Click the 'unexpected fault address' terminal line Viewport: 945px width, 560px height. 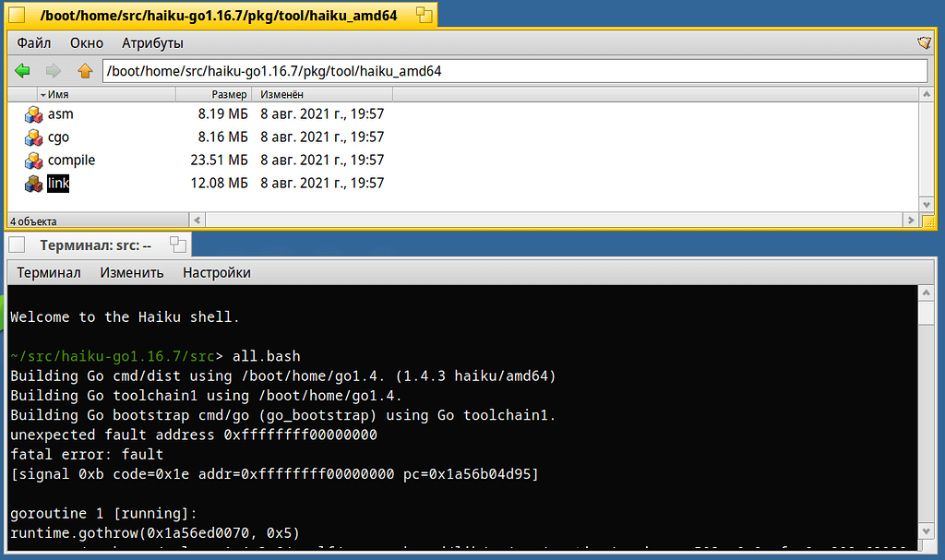[194, 435]
